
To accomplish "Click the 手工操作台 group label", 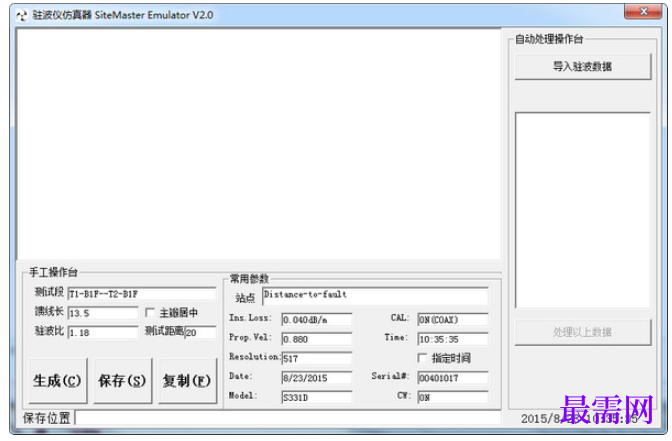I will [53, 272].
